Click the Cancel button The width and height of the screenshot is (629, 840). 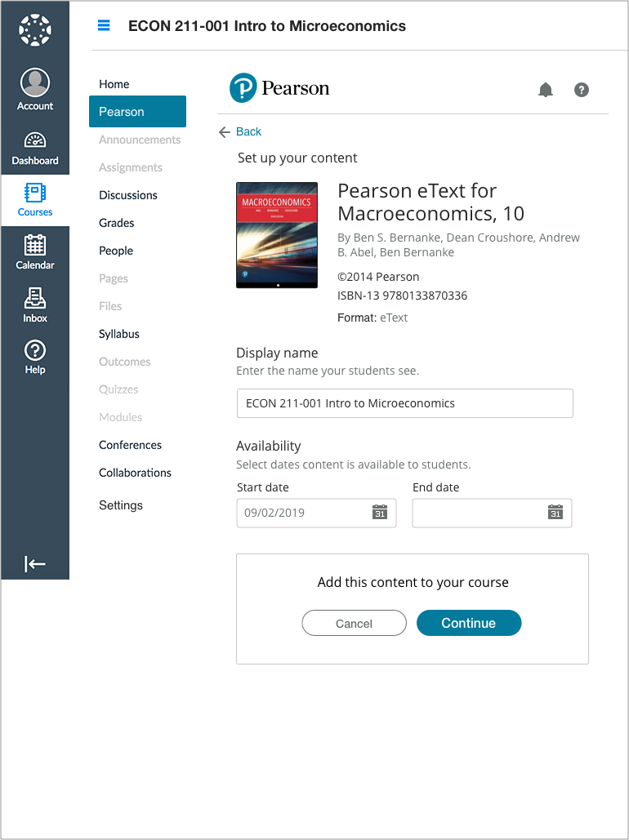(x=354, y=623)
